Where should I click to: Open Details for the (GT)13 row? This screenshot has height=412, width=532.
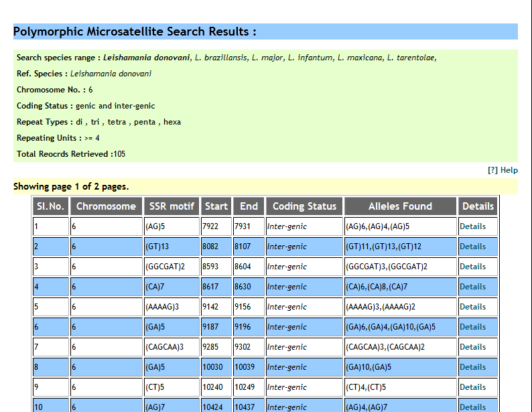(x=472, y=247)
